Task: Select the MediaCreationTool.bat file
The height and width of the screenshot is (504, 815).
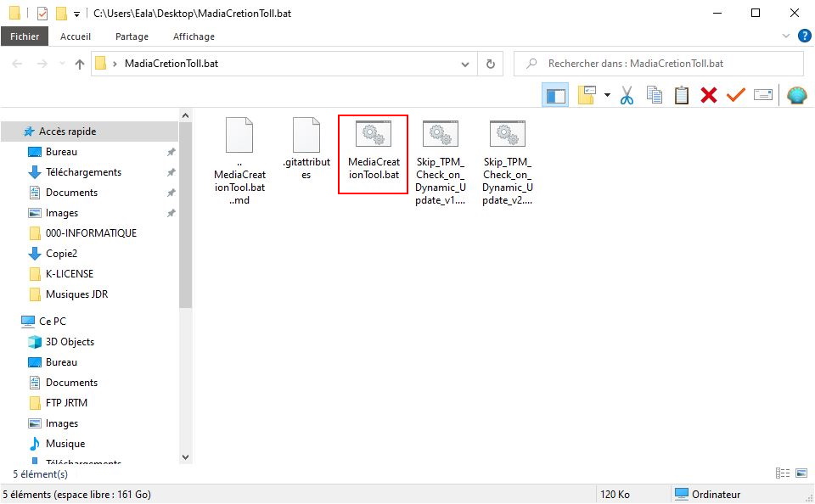Action: (x=373, y=154)
